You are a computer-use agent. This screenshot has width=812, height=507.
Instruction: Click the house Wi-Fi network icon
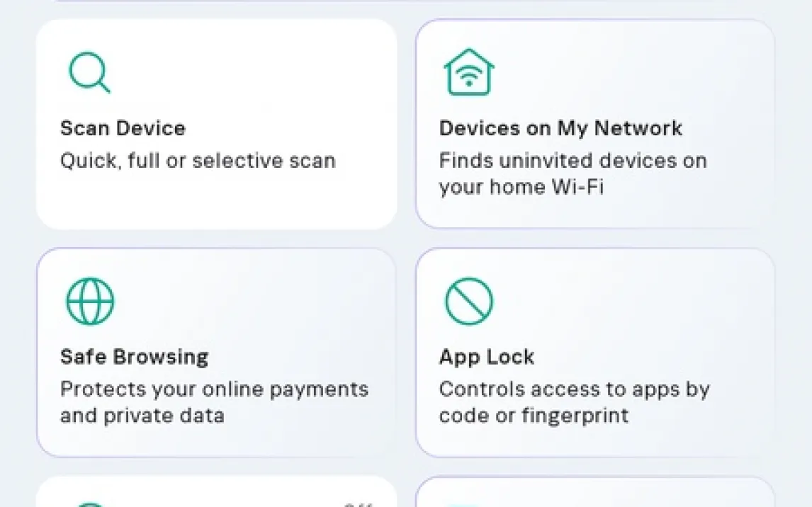468,72
